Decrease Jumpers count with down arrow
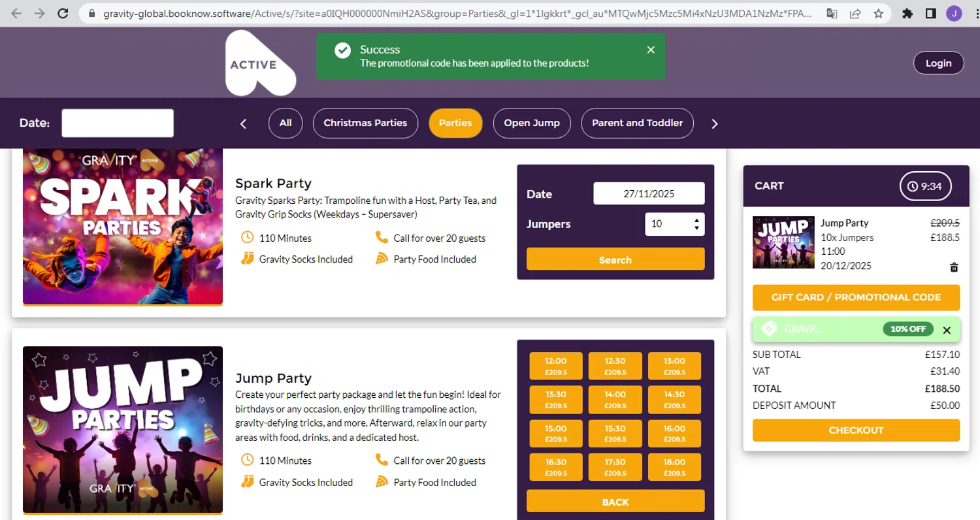 pos(697,228)
